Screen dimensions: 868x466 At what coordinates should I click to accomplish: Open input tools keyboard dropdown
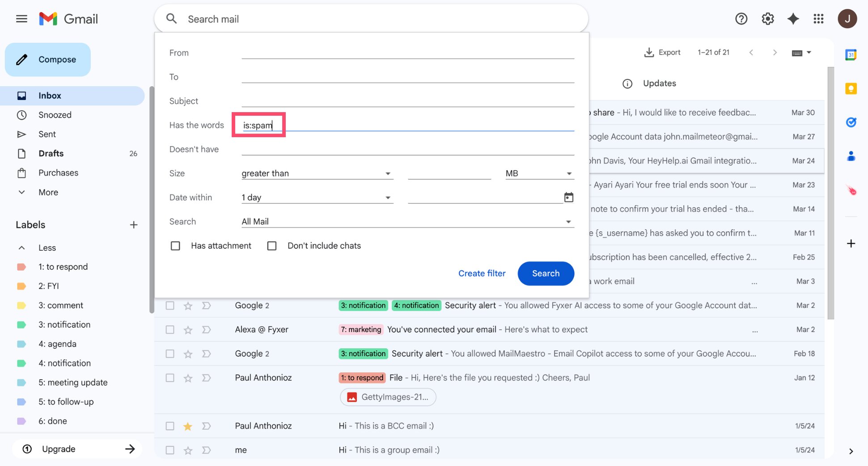(801, 53)
